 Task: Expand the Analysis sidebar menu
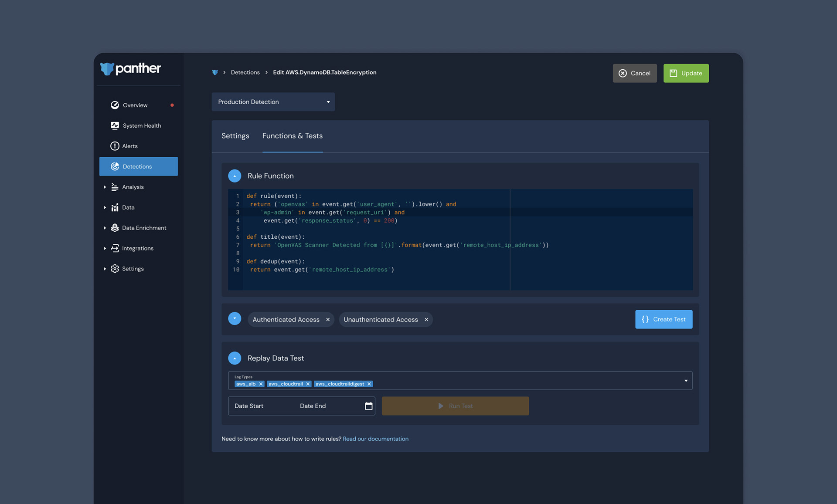105,187
